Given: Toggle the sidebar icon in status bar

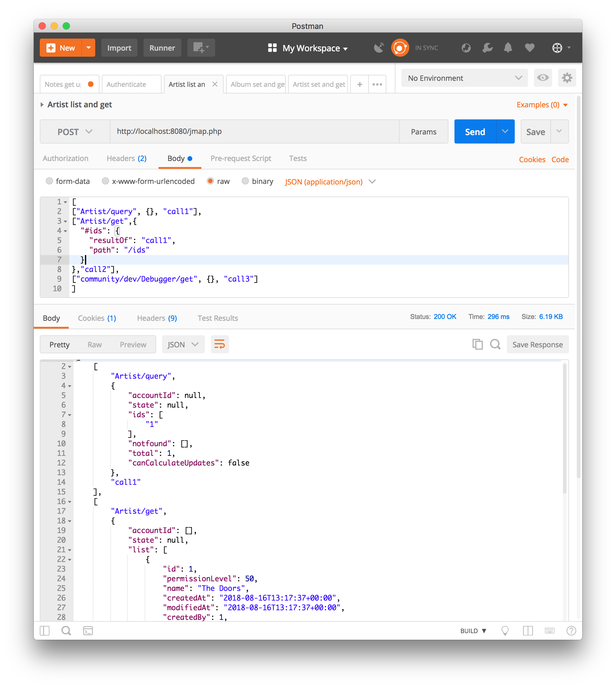Looking at the screenshot, I should coord(45,630).
